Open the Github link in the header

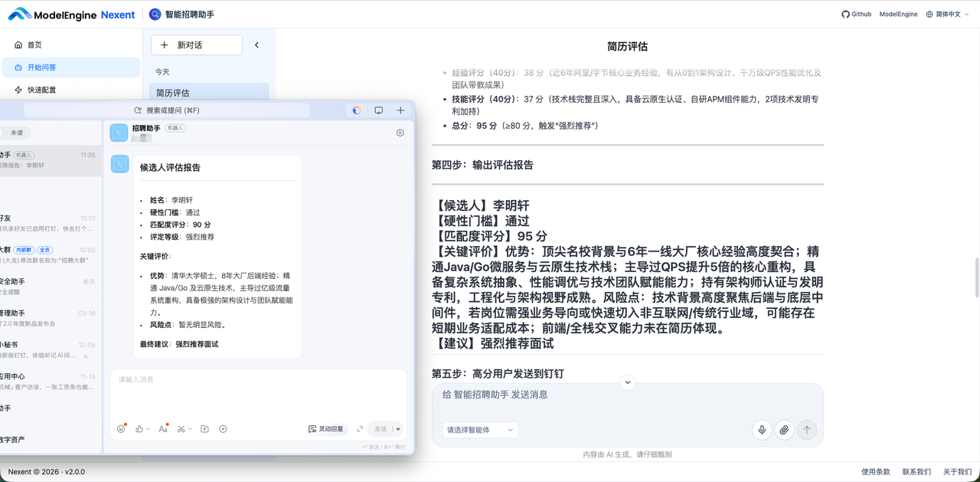pyautogui.click(x=855, y=14)
